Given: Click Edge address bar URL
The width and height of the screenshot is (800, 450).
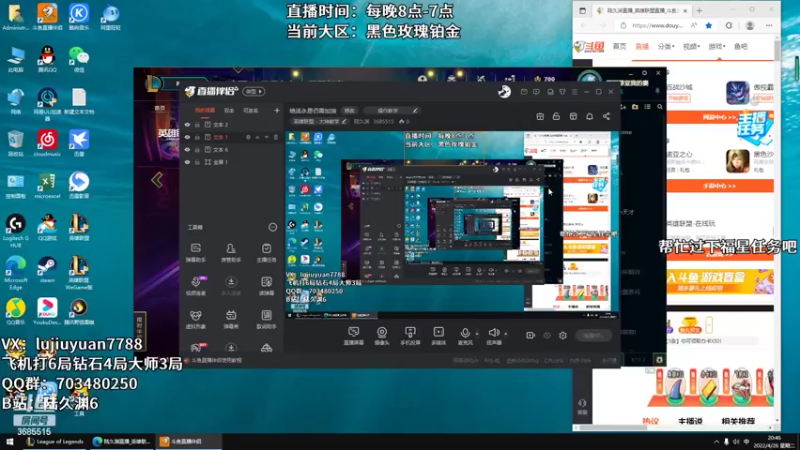Looking at the screenshot, I should click(657, 26).
